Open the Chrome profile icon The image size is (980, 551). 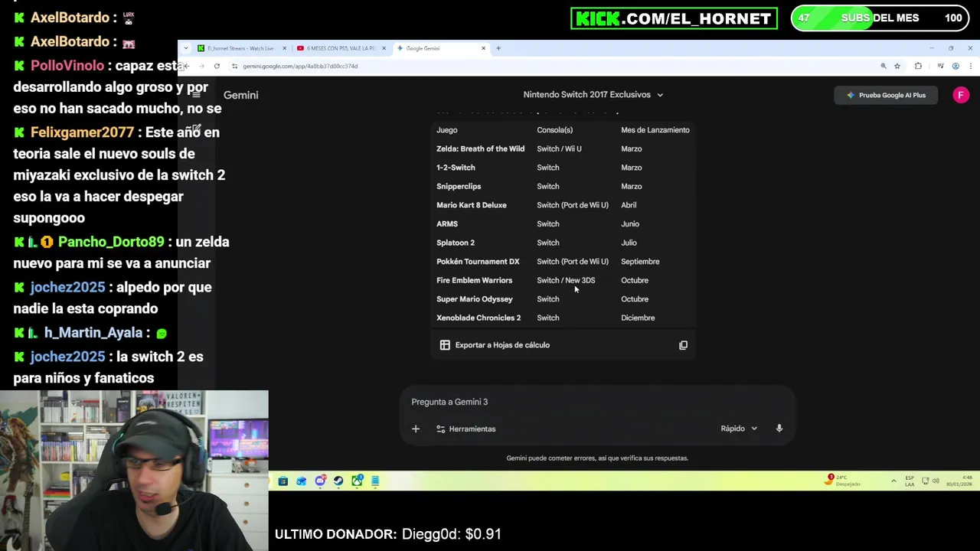pyautogui.click(x=955, y=66)
